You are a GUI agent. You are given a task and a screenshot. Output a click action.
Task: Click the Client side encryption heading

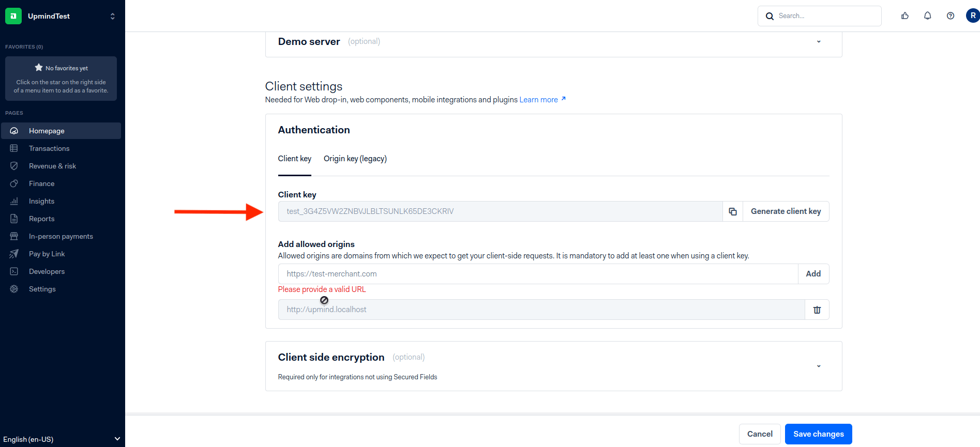pos(331,357)
